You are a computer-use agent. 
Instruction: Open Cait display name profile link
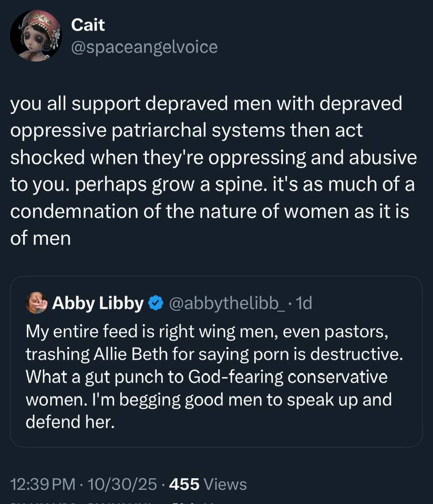88,24
